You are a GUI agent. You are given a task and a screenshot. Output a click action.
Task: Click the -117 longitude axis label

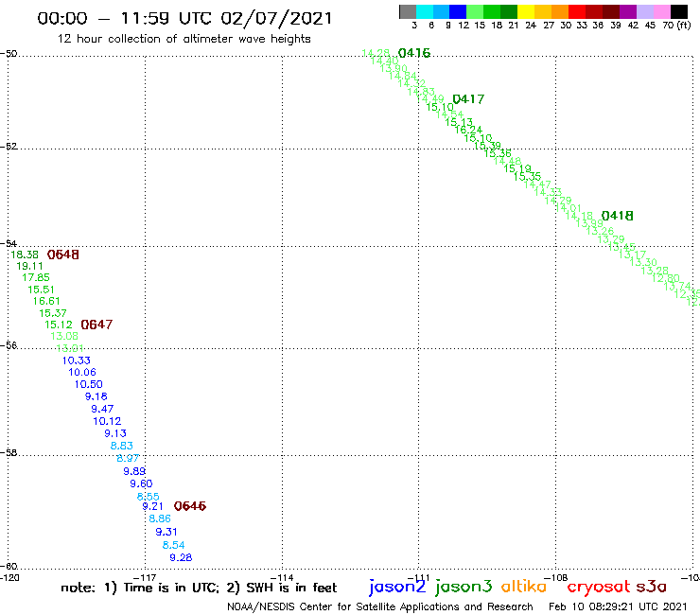145,577
